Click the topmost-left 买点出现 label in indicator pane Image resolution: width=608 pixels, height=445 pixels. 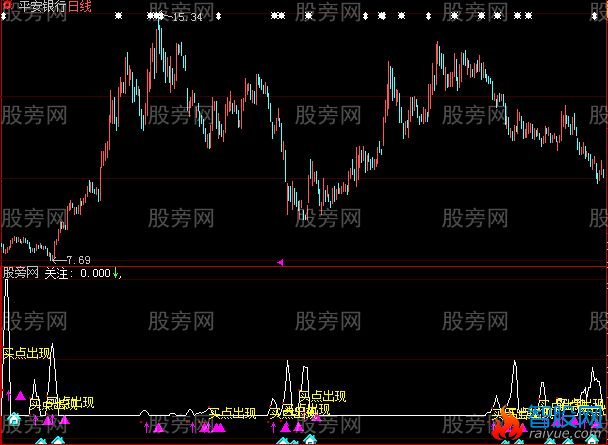(27, 353)
